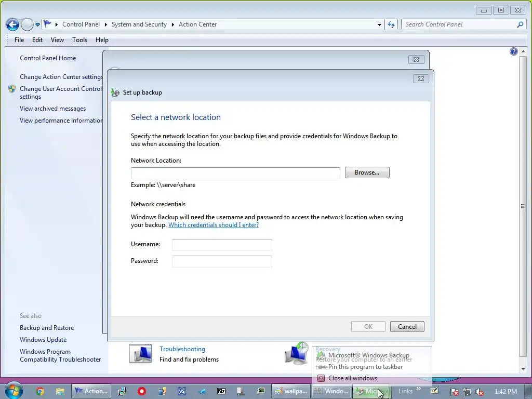532x399 pixels.
Task: Click the Username input field
Action: pyautogui.click(x=222, y=245)
